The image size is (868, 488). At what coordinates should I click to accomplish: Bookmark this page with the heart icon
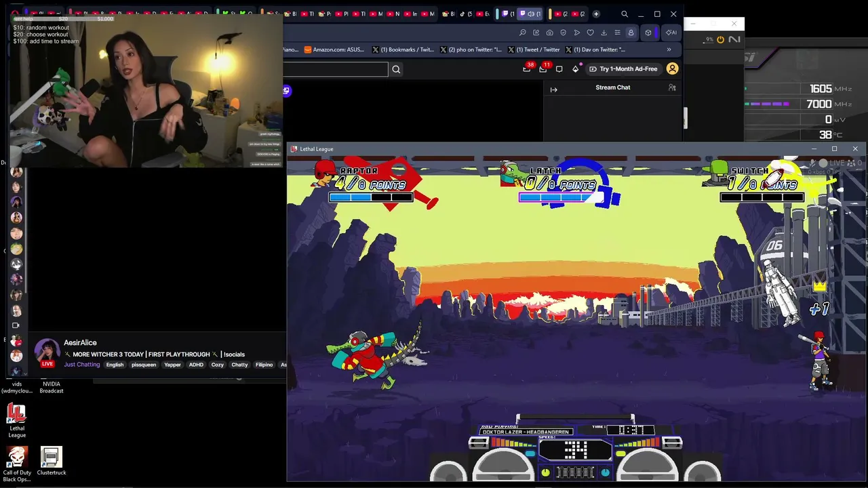coord(591,33)
